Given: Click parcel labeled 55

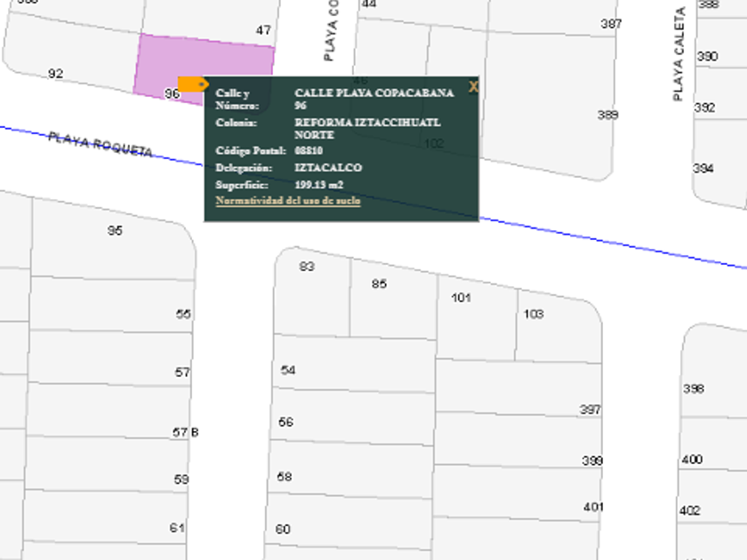Looking at the screenshot, I should (183, 315).
